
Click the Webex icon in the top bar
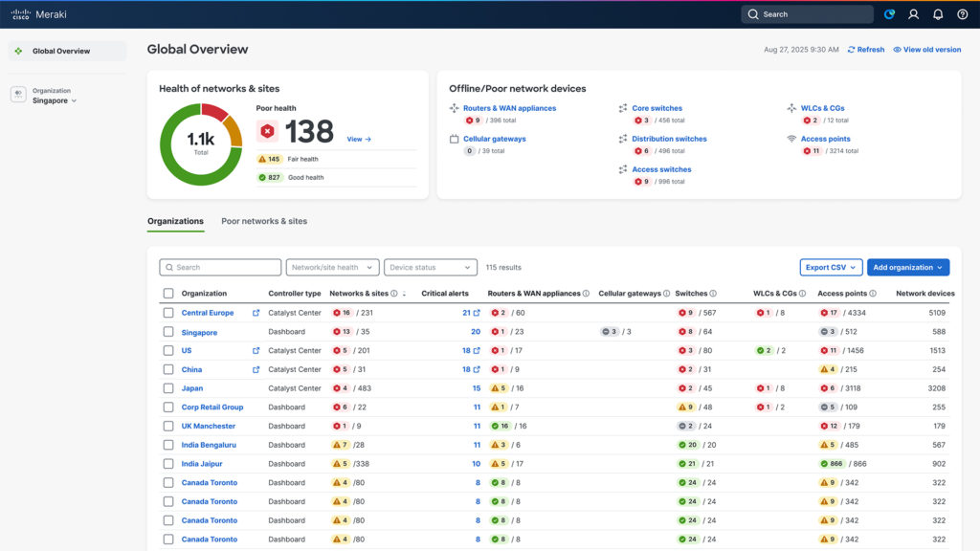point(889,14)
